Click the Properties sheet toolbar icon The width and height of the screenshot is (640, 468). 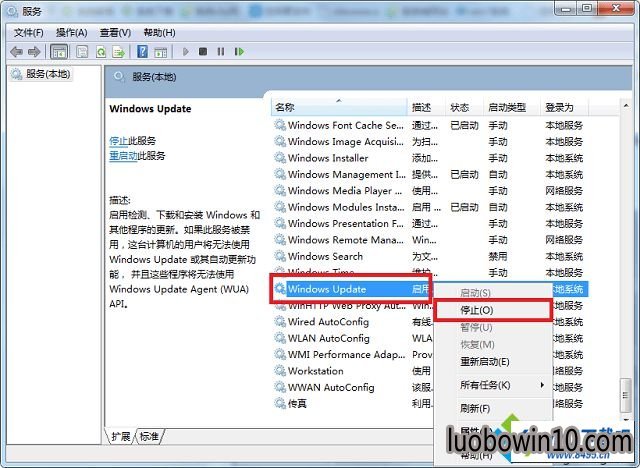[82, 52]
